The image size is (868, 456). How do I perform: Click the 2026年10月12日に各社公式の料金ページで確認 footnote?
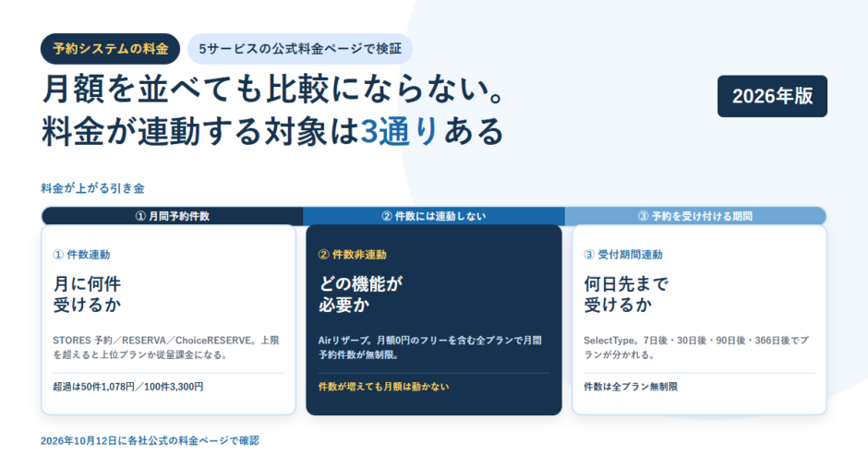click(x=150, y=440)
